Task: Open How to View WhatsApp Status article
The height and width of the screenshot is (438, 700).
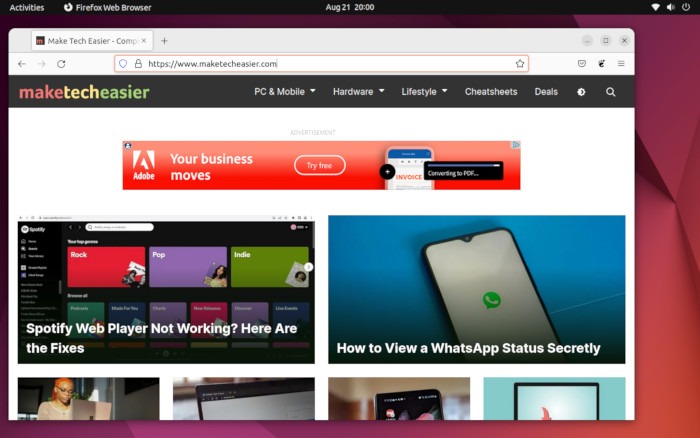Action: coord(477,290)
